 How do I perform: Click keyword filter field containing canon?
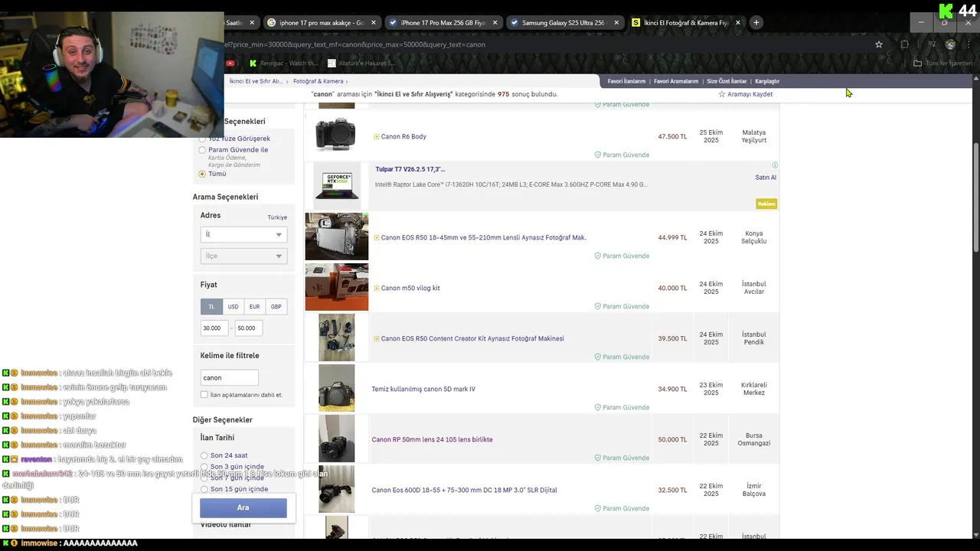tap(229, 377)
